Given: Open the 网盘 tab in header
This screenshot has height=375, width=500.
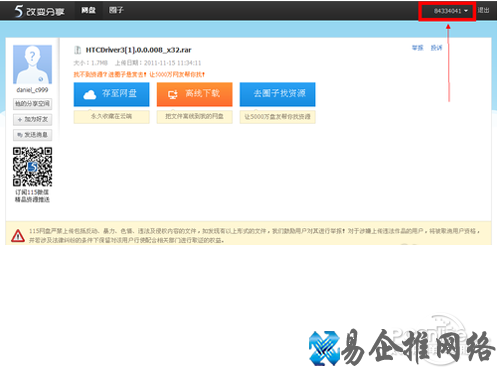Looking at the screenshot, I should point(88,10).
